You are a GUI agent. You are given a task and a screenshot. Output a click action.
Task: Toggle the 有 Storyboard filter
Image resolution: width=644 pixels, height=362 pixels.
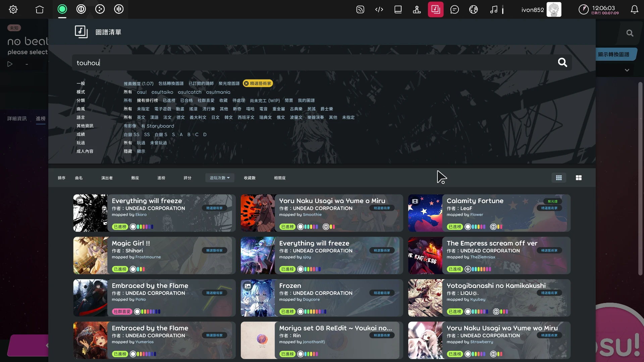pos(158,126)
